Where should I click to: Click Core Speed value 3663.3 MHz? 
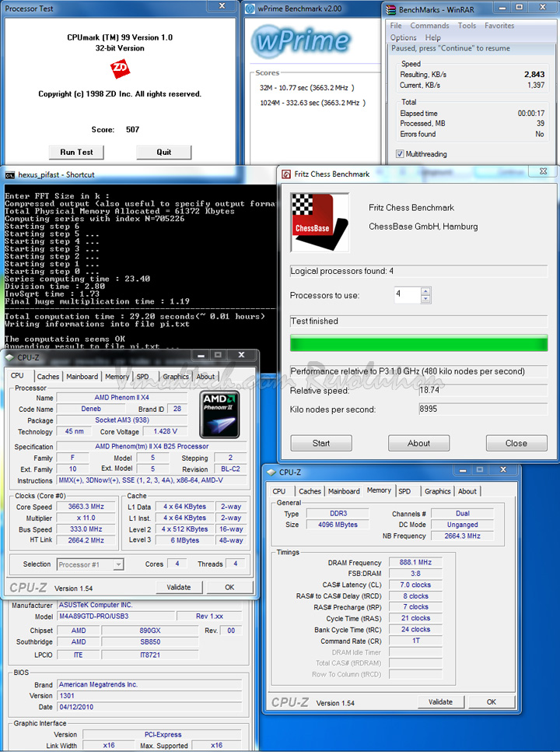pyautogui.click(x=86, y=507)
